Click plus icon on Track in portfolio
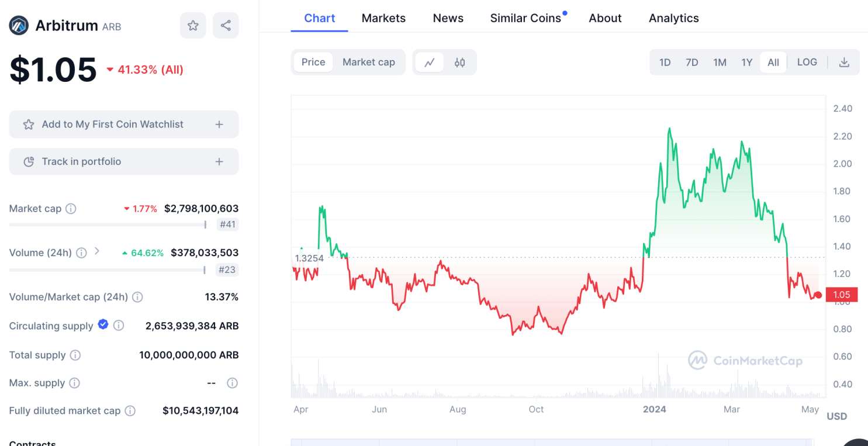This screenshot has height=446, width=868. (219, 161)
